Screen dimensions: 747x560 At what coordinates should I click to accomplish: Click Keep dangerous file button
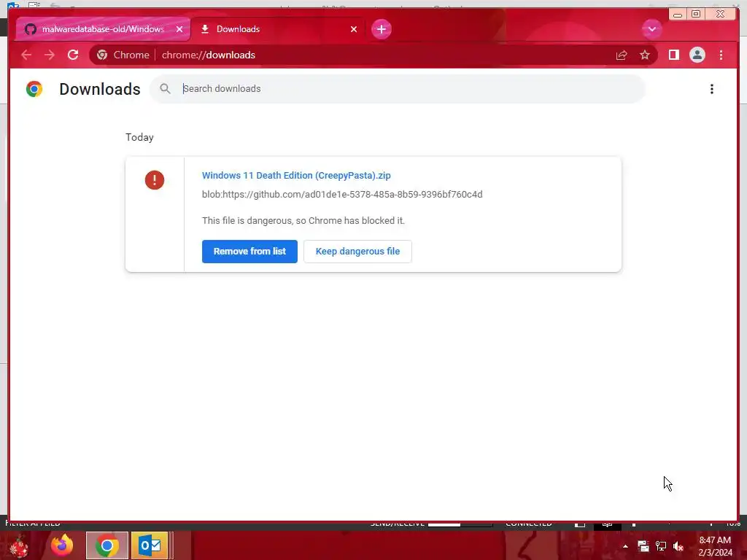[x=357, y=252]
